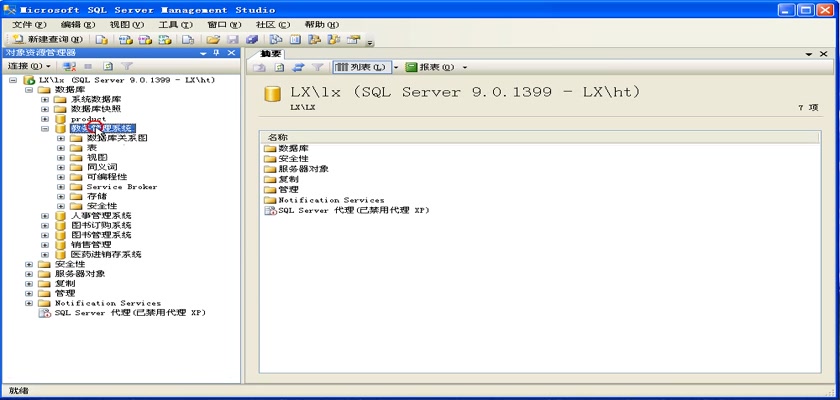Open the 连接 connect dropdown
Image resolution: width=840 pixels, height=400 pixels.
tap(29, 66)
